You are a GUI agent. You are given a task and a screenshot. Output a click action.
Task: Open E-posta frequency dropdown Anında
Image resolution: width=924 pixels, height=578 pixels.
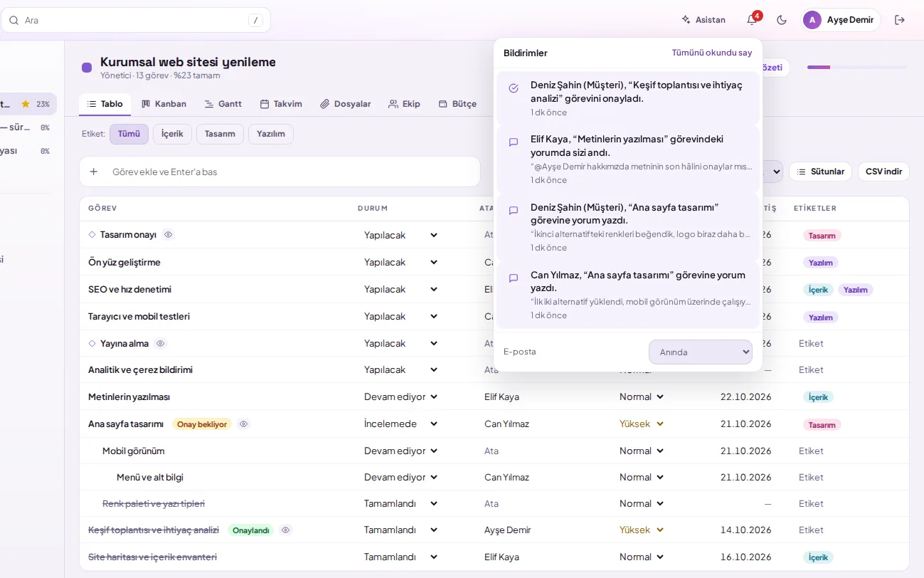pyautogui.click(x=701, y=352)
